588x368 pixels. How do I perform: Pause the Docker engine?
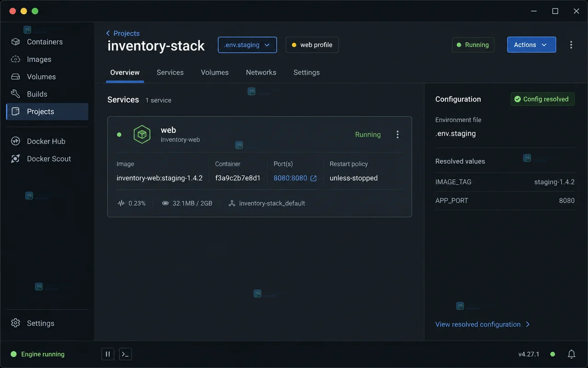[107, 354]
